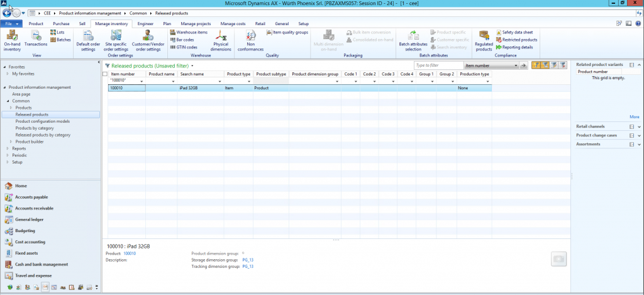
Task: Click the Type to filter field
Action: (438, 65)
